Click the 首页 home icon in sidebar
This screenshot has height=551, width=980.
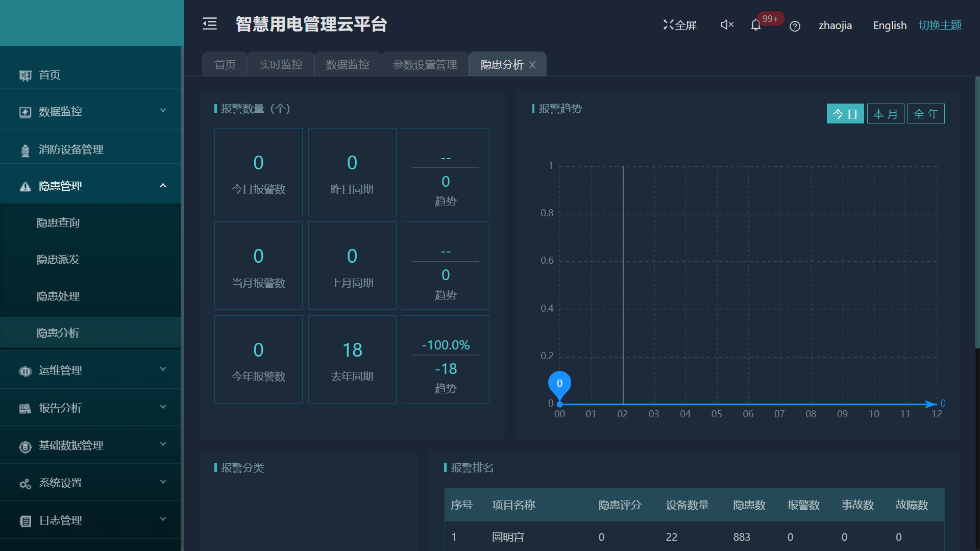coord(25,76)
